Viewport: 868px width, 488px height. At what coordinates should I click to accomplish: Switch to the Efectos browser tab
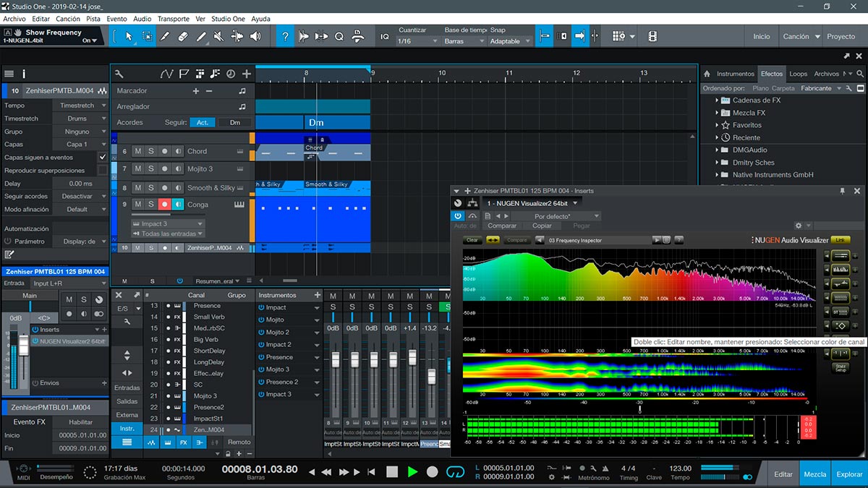click(x=771, y=74)
